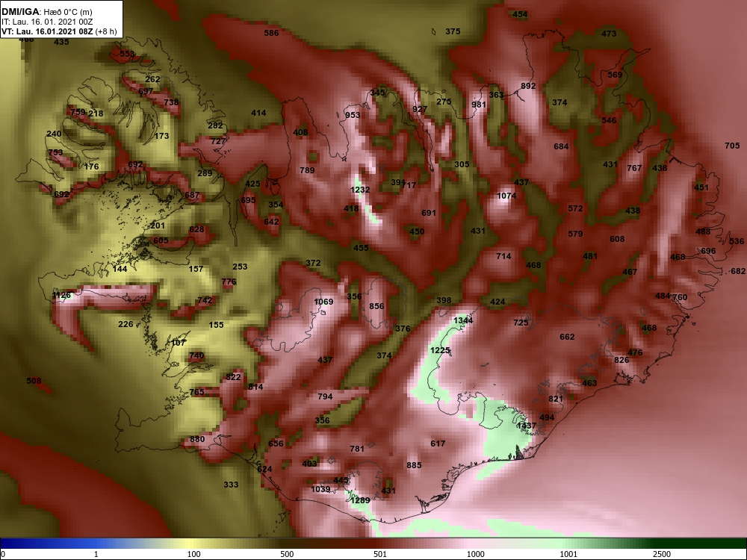Click the DMI/IGA title in the legend box
747x560 pixels.
[x=19, y=11]
